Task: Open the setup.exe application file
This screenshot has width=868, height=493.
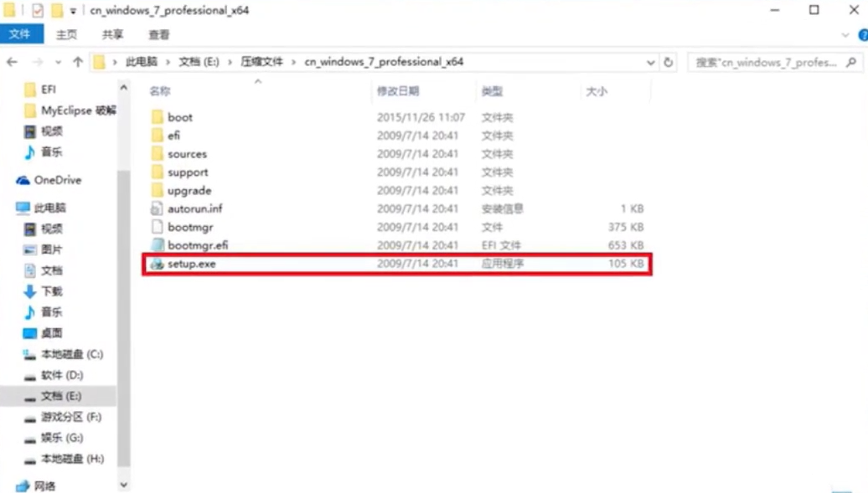Action: (x=397, y=264)
